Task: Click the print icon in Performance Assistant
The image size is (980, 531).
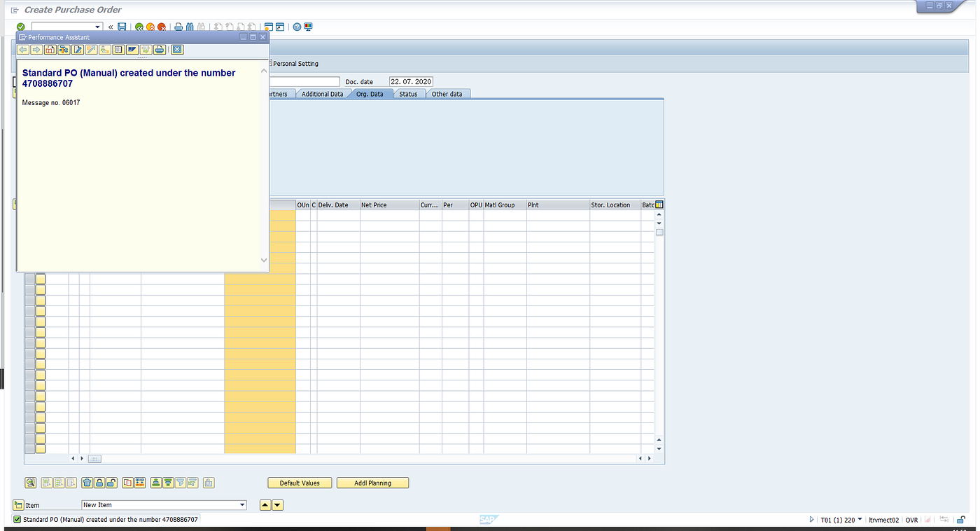Action: [159, 49]
